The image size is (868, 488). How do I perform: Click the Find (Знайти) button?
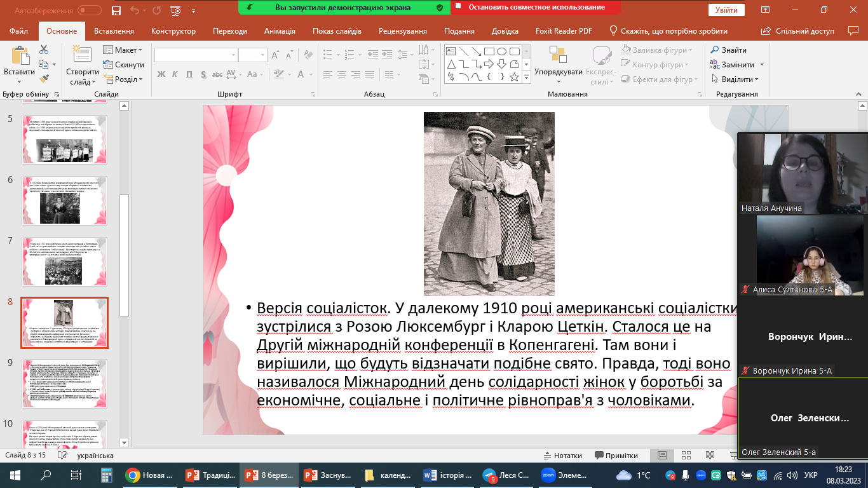(728, 50)
